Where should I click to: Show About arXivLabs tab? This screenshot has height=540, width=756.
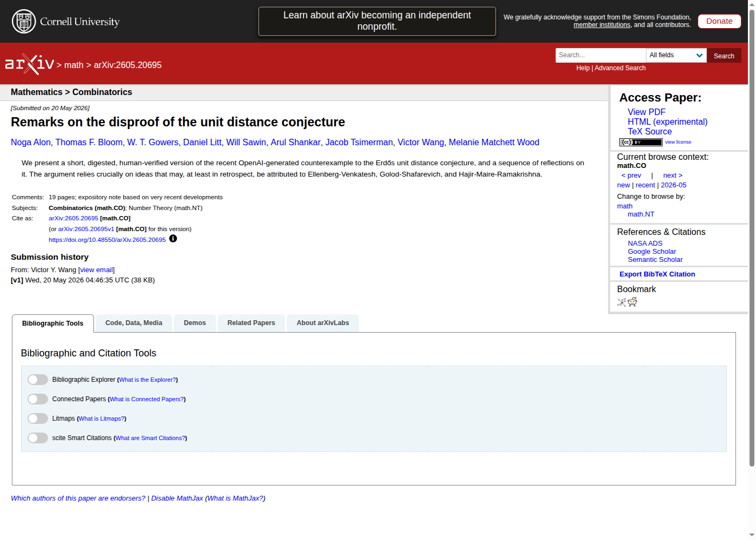click(x=323, y=323)
